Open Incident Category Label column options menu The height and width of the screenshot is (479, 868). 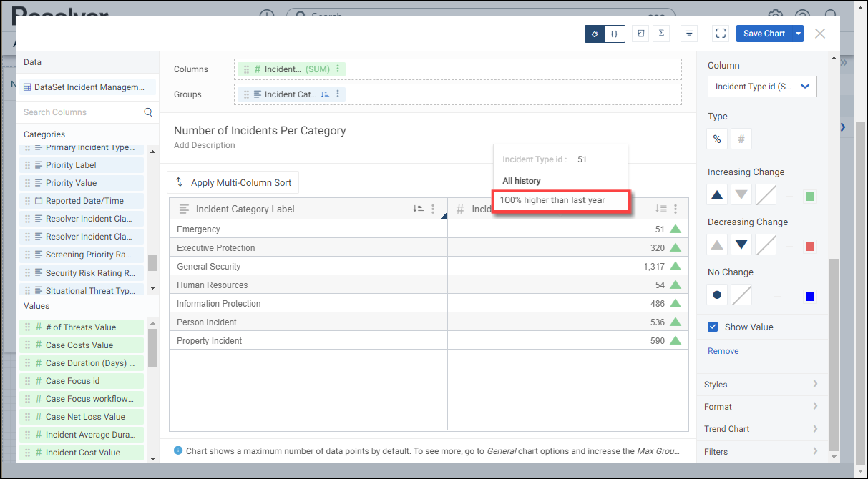point(433,209)
